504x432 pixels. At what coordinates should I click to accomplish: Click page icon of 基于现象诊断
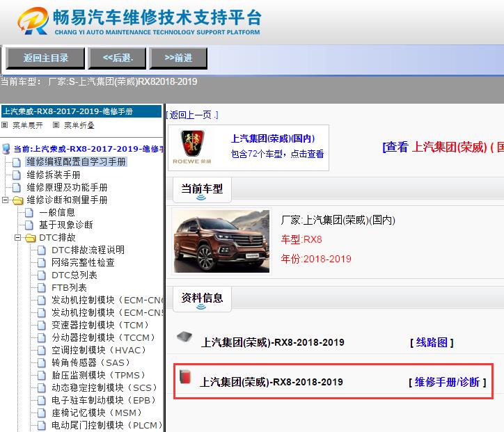tap(29, 225)
